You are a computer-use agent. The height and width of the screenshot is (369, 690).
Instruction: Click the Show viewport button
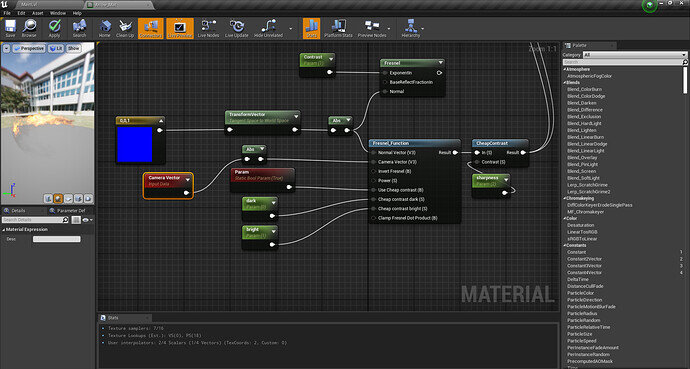(x=73, y=48)
